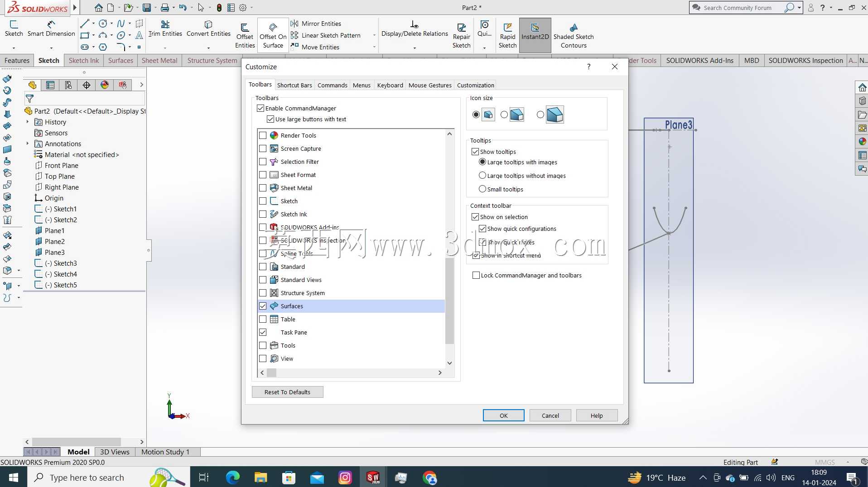Image resolution: width=868 pixels, height=487 pixels.
Task: Open the Display/Delete Relations dropdown arrow
Action: (415, 48)
